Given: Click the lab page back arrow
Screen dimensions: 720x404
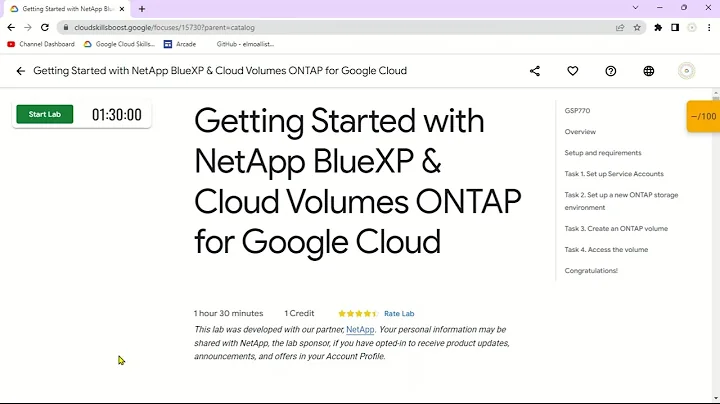Looking at the screenshot, I should 20,71.
